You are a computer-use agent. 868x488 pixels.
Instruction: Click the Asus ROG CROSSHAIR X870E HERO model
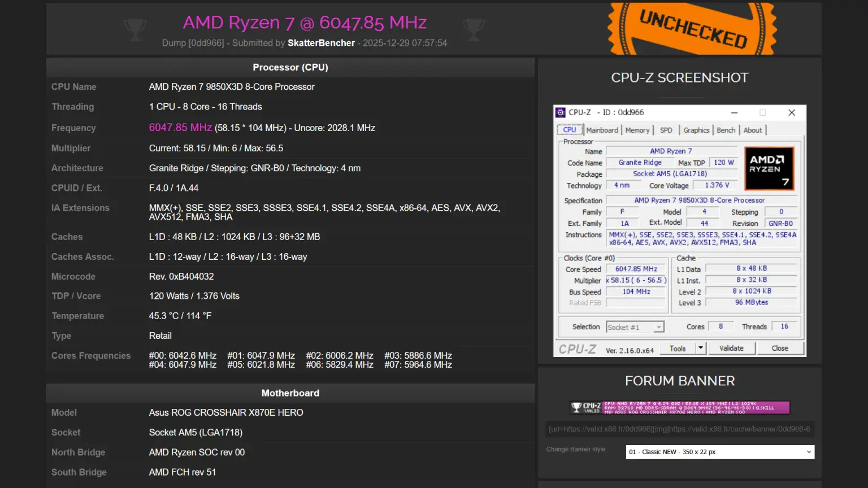tap(226, 413)
